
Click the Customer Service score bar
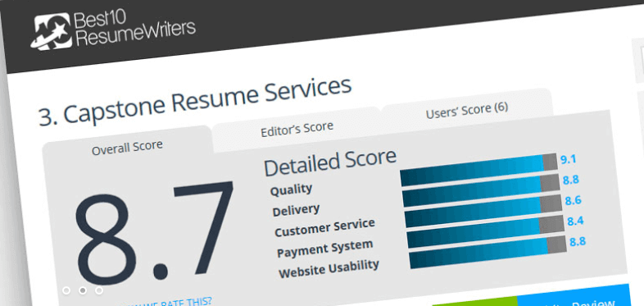483,210
